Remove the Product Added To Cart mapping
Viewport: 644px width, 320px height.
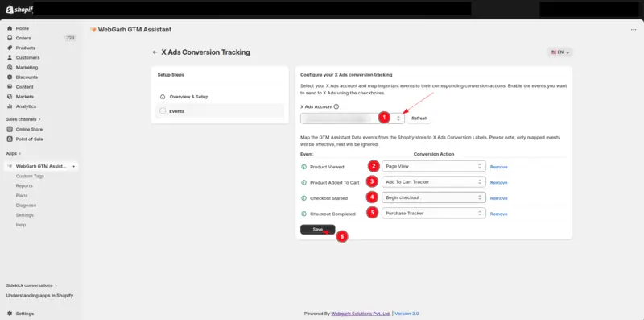pyautogui.click(x=498, y=183)
